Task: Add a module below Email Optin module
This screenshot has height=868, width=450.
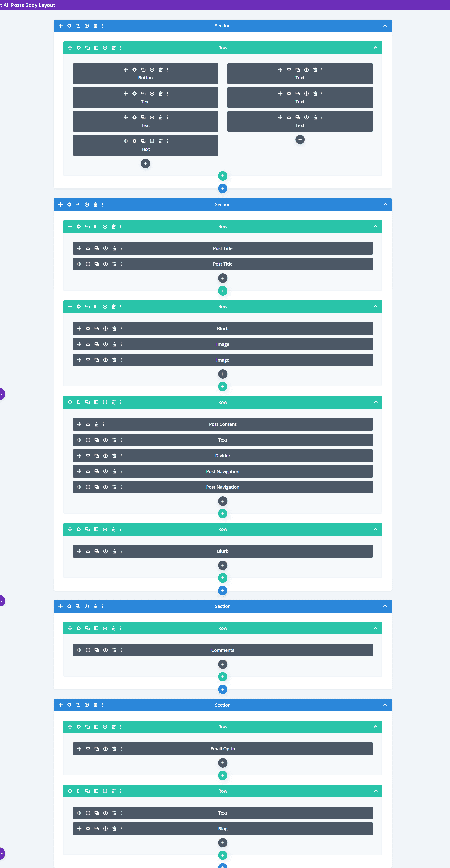Action: [x=223, y=763]
